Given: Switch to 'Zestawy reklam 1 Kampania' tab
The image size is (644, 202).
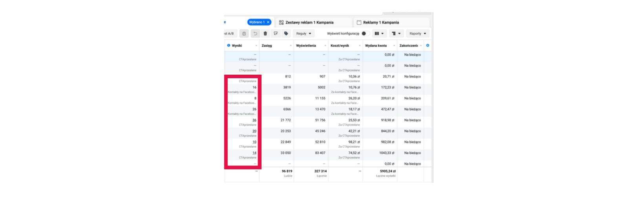Looking at the screenshot, I should pos(309,22).
